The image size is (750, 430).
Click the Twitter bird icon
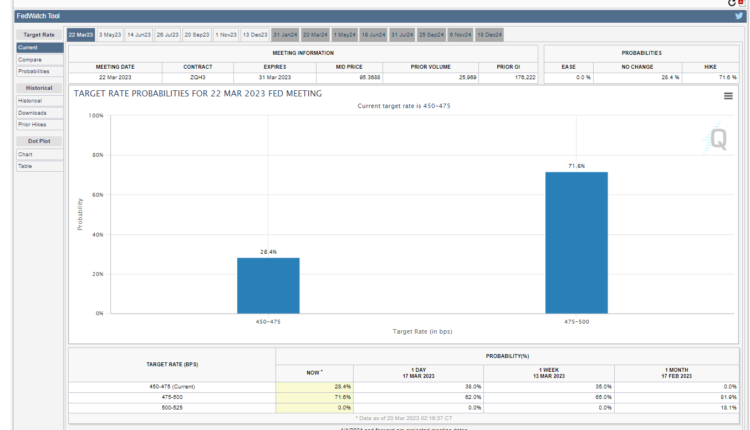click(738, 17)
